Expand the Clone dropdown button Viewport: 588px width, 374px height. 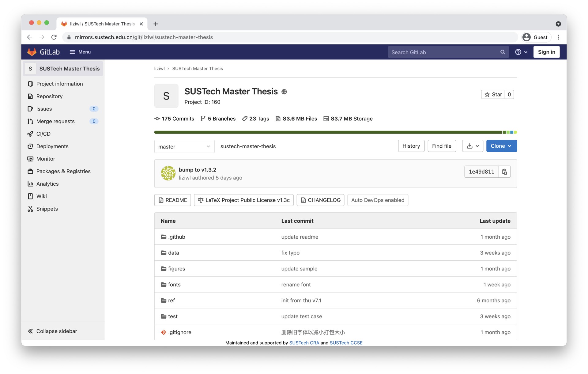click(501, 146)
